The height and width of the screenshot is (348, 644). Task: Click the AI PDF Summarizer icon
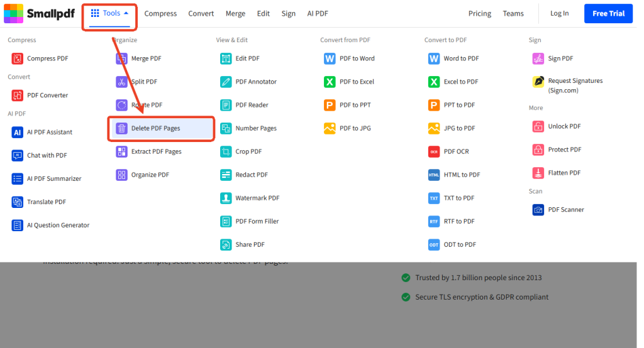[x=17, y=178]
